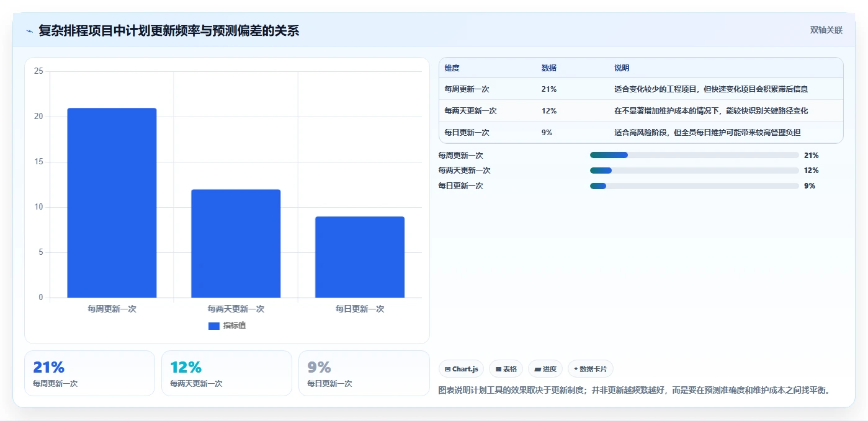Click the icon in the 表格 tag
The height and width of the screenshot is (421, 868).
[x=498, y=370]
